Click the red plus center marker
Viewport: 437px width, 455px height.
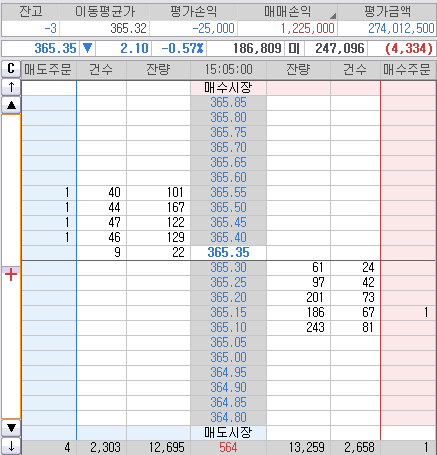pyautogui.click(x=11, y=274)
